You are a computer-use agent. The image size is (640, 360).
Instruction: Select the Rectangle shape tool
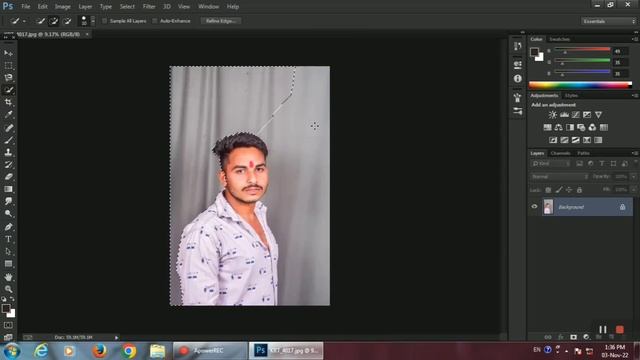pos(8,264)
